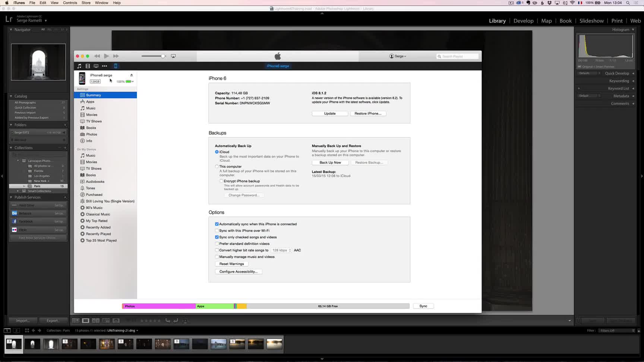
Task: Select Compare view icon in Lightroom toolbar
Action: point(96,321)
